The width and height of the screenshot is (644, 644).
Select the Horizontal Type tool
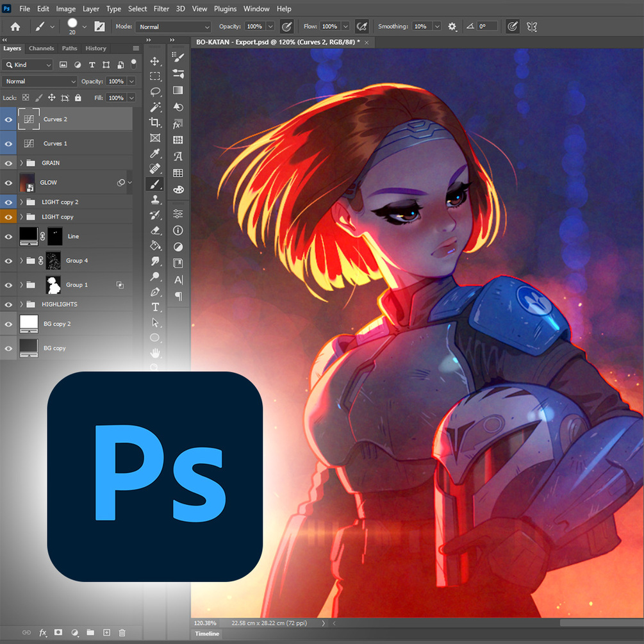pyautogui.click(x=155, y=307)
